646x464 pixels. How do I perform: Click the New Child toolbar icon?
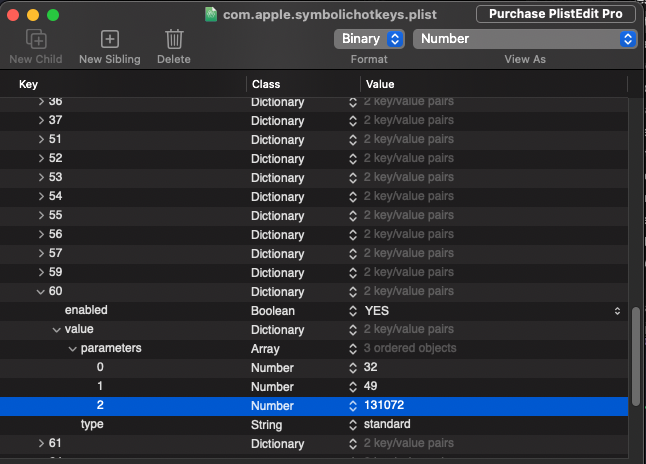(36, 39)
